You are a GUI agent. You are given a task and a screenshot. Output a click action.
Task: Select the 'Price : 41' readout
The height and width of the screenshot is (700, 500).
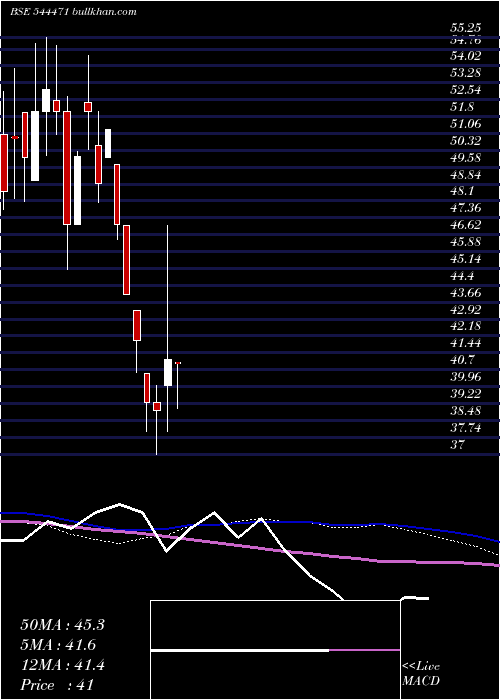pyautogui.click(x=57, y=684)
